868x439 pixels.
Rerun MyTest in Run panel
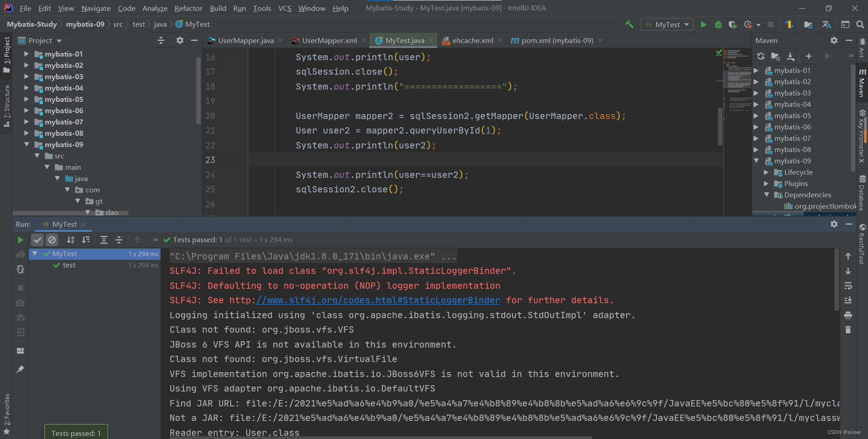pyautogui.click(x=20, y=240)
